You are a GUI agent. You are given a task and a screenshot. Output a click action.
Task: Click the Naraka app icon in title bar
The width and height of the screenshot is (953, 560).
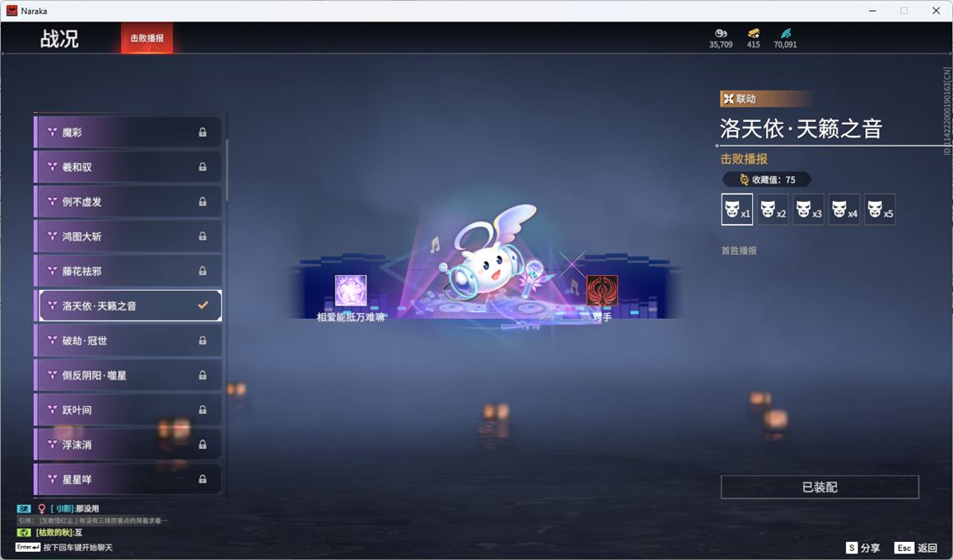coord(12,11)
